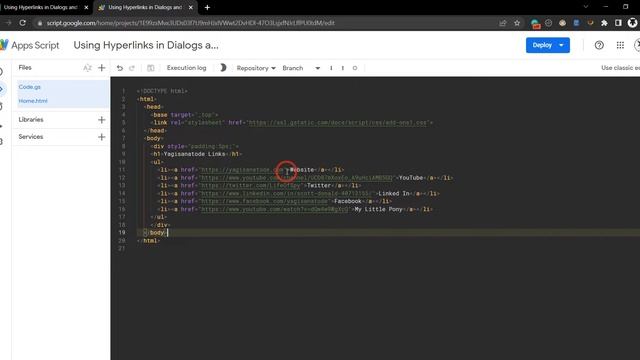Click the save project icon

151,68
